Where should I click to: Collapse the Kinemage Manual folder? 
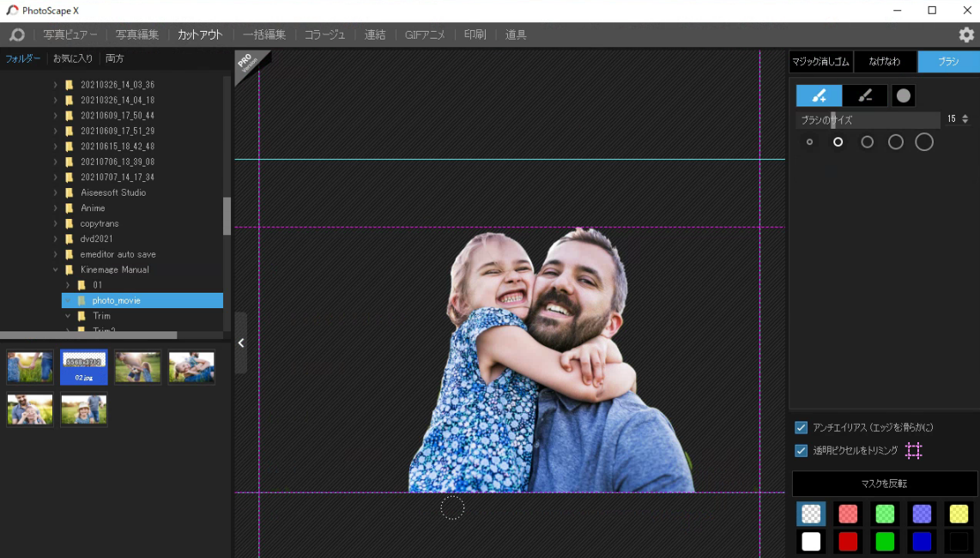click(x=55, y=270)
